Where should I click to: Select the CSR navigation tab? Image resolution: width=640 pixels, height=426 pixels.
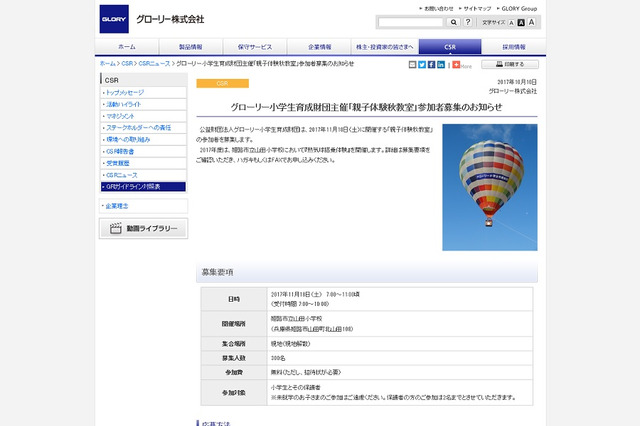tap(450, 47)
